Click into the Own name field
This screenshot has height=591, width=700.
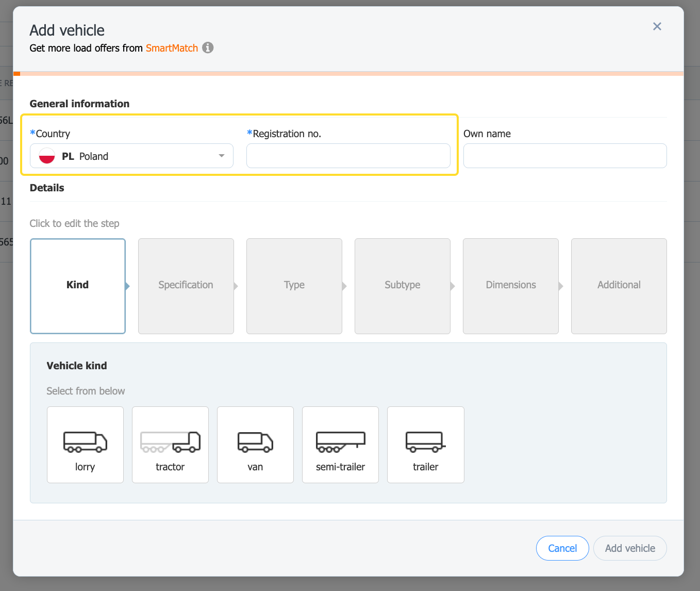564,156
